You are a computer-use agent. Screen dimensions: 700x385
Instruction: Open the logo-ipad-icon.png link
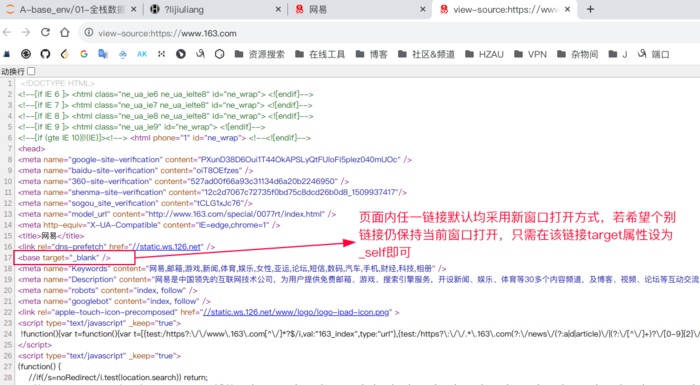point(296,312)
